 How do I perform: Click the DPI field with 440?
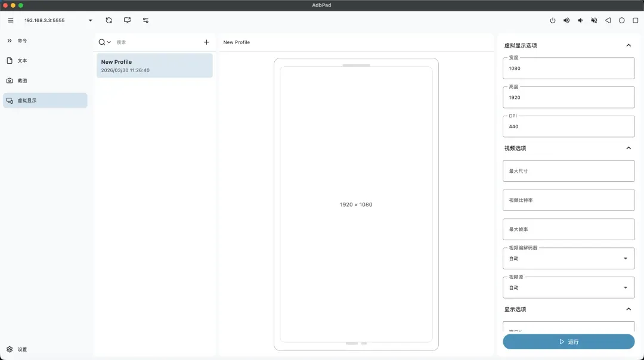[569, 126]
